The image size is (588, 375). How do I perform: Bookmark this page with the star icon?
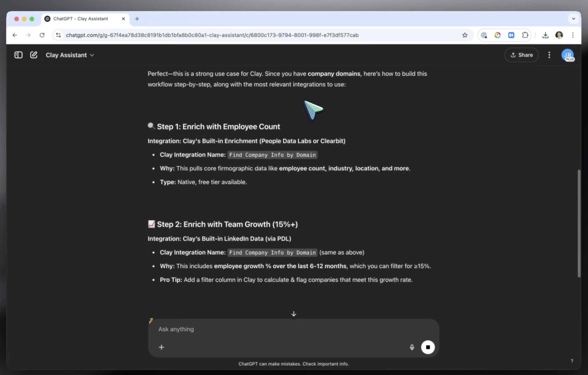tap(465, 35)
